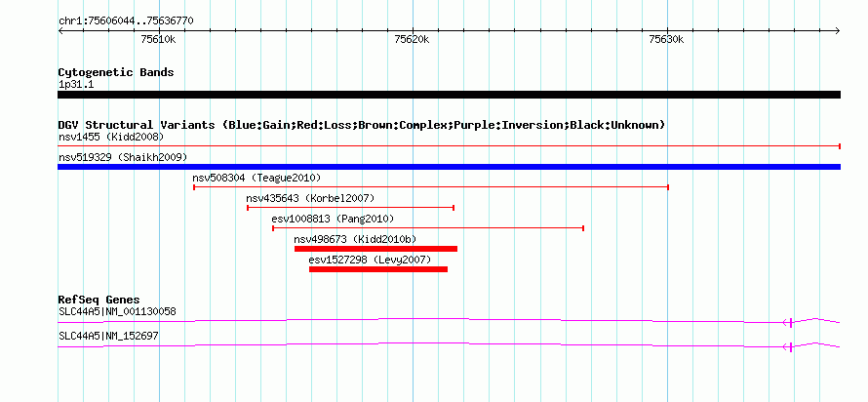This screenshot has width=868, height=402.
Task: Click the SLC44A5|NM_001130058 gene label
Action: [x=117, y=311]
